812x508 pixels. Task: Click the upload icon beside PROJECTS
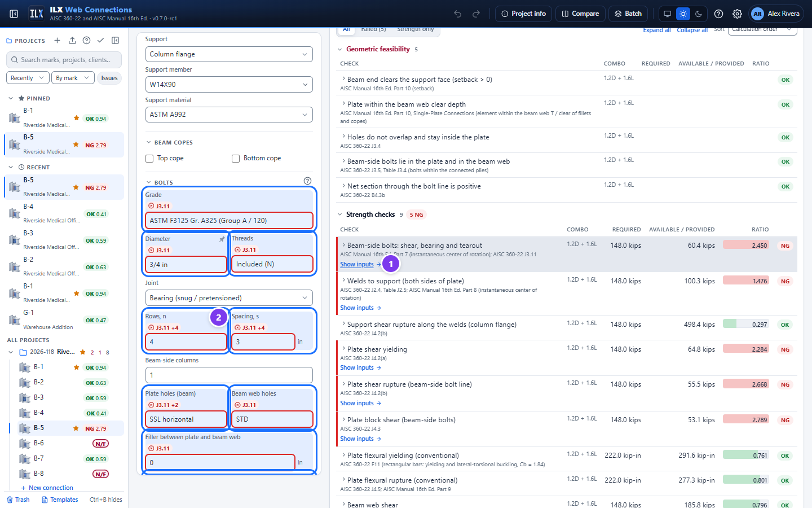[72, 41]
